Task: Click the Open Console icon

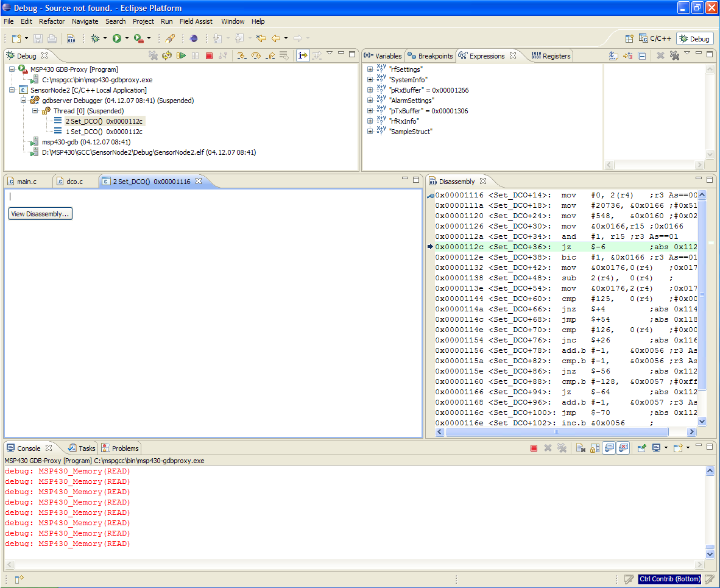Action: click(678, 448)
